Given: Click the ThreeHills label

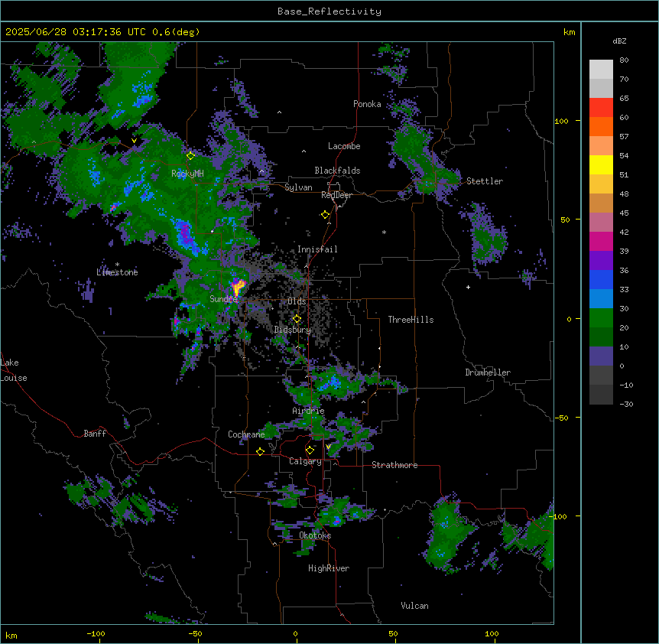Looking at the screenshot, I should tap(411, 320).
